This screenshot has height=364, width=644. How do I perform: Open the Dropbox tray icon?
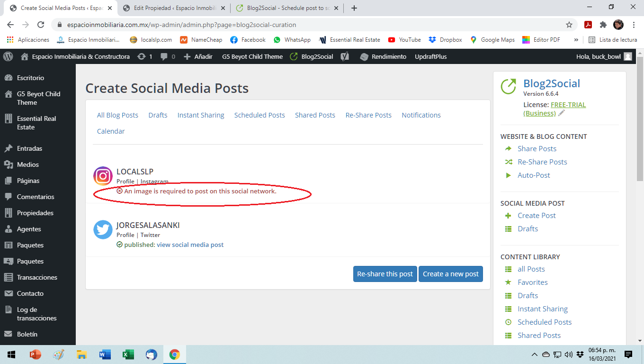click(x=580, y=355)
